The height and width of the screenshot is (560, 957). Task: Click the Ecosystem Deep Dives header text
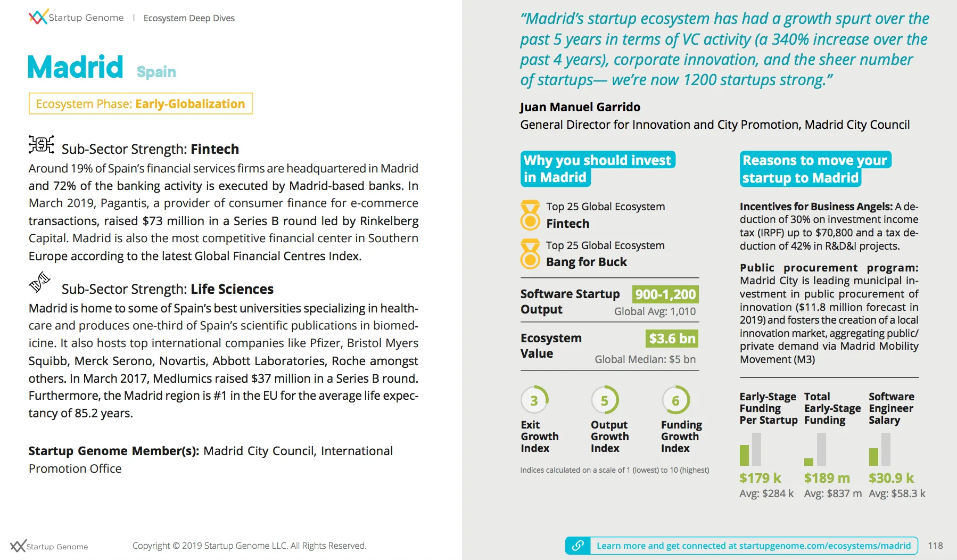pos(189,18)
